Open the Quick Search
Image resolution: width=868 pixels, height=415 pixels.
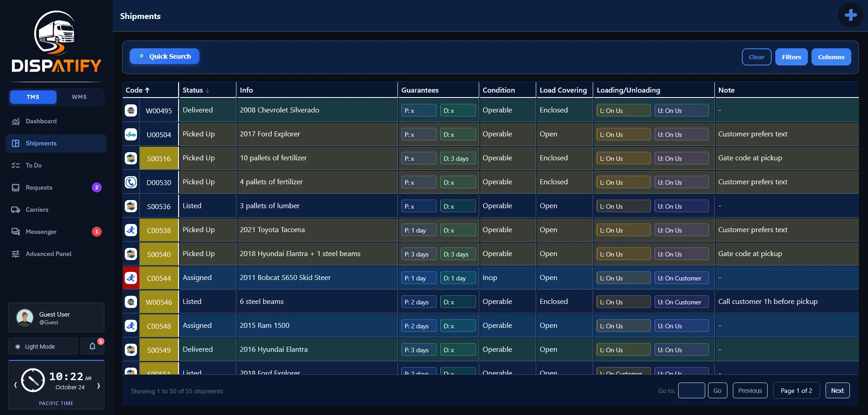165,56
